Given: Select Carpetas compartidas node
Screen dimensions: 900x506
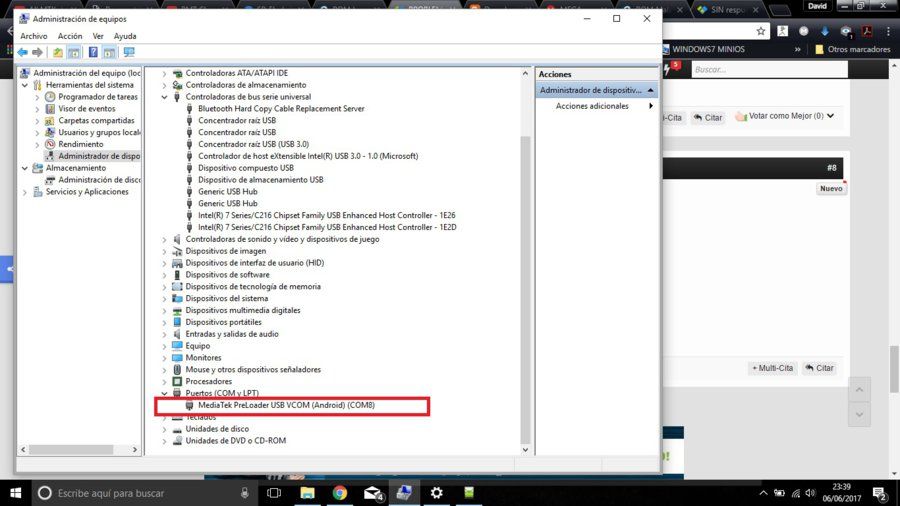Looking at the screenshot, I should tap(96, 120).
